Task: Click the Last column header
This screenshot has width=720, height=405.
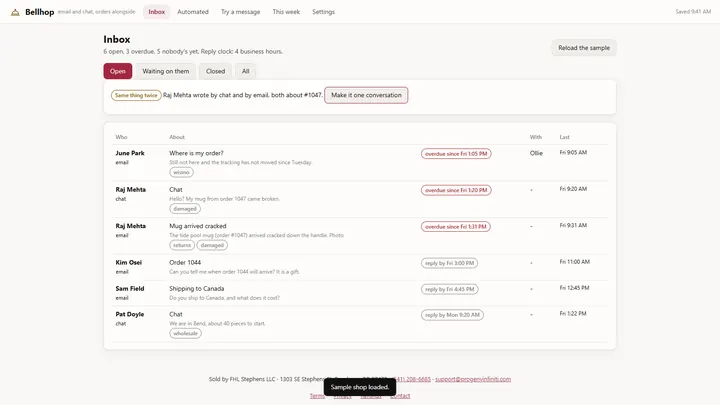Action: 564,137
